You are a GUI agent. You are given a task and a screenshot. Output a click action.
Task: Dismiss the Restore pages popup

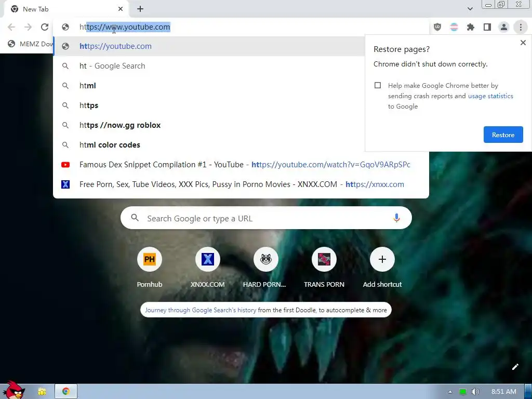pyautogui.click(x=523, y=43)
